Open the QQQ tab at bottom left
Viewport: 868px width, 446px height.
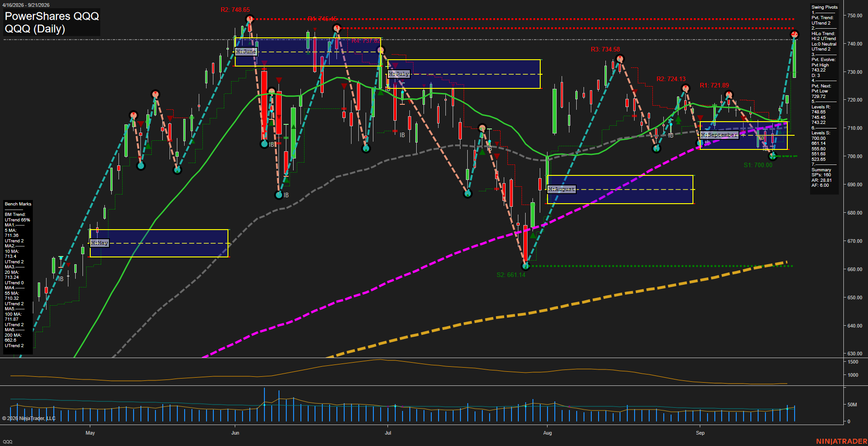pyautogui.click(x=7, y=441)
